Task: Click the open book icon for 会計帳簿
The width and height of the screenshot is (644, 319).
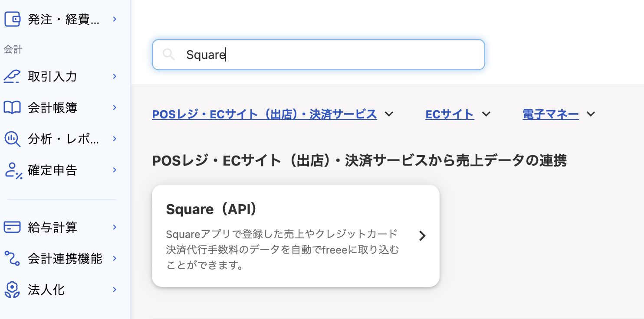Action: click(x=12, y=107)
